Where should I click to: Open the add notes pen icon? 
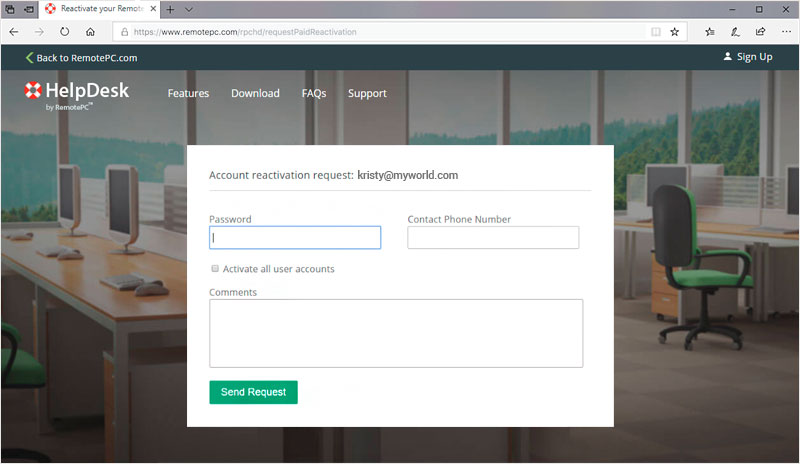[735, 32]
